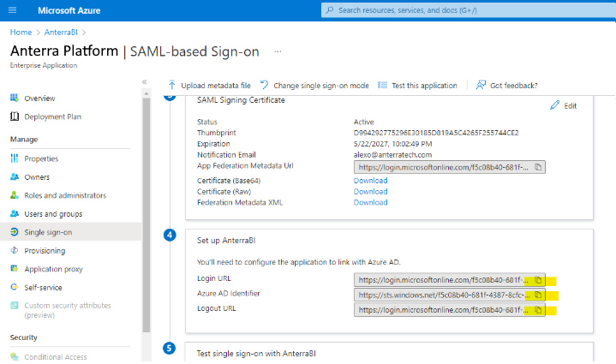616x364 pixels.
Task: Focus the search resources, services, and docs box
Action: pos(469,10)
